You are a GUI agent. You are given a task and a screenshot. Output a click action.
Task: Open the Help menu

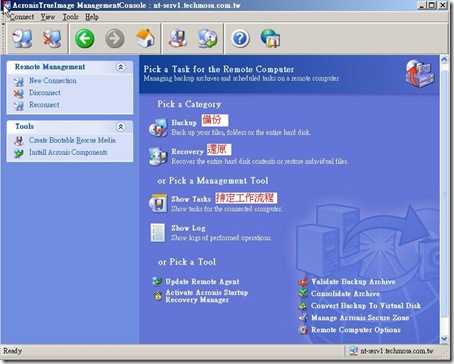click(x=92, y=17)
